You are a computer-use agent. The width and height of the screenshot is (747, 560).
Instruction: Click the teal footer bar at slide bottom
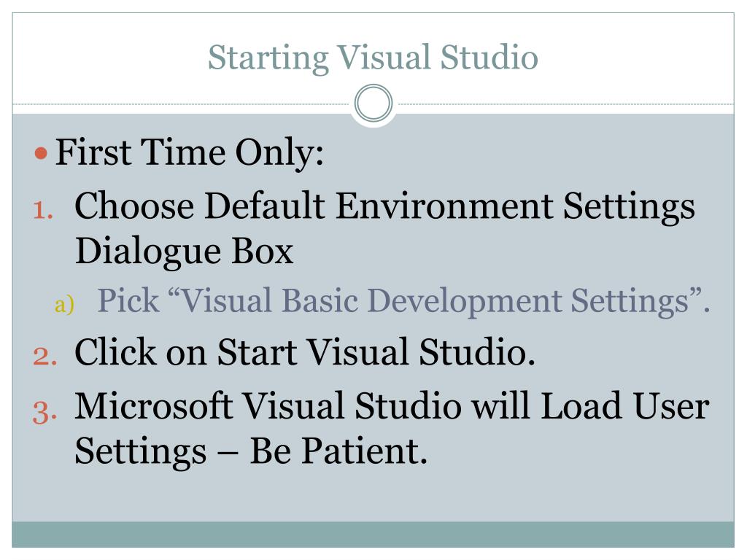coord(373,534)
